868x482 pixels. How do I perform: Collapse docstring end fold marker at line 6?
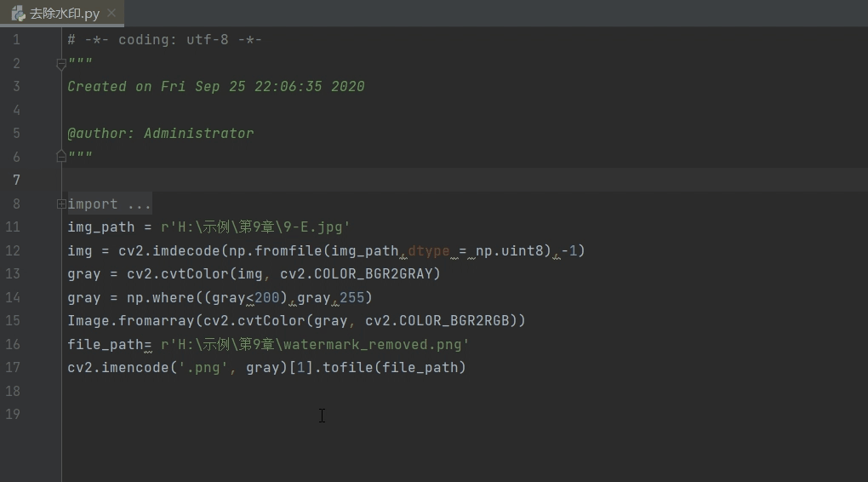tap(61, 156)
